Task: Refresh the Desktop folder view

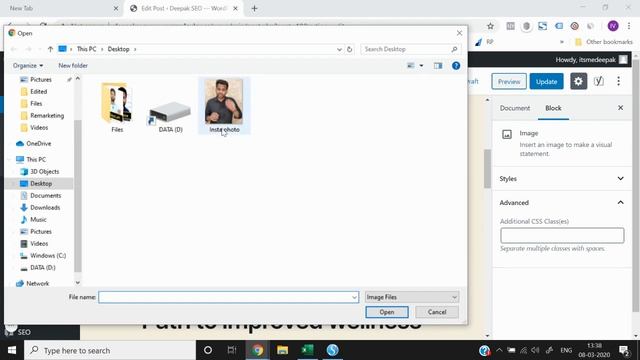Action: point(349,49)
